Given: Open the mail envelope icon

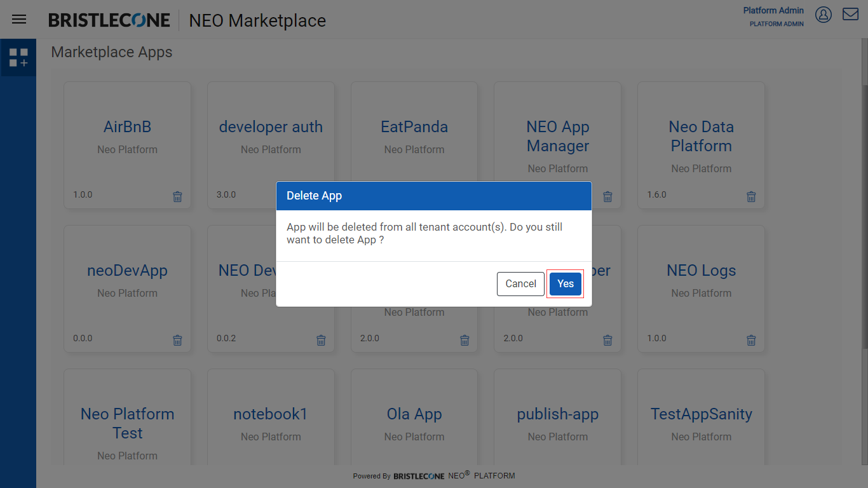Looking at the screenshot, I should click(x=851, y=14).
